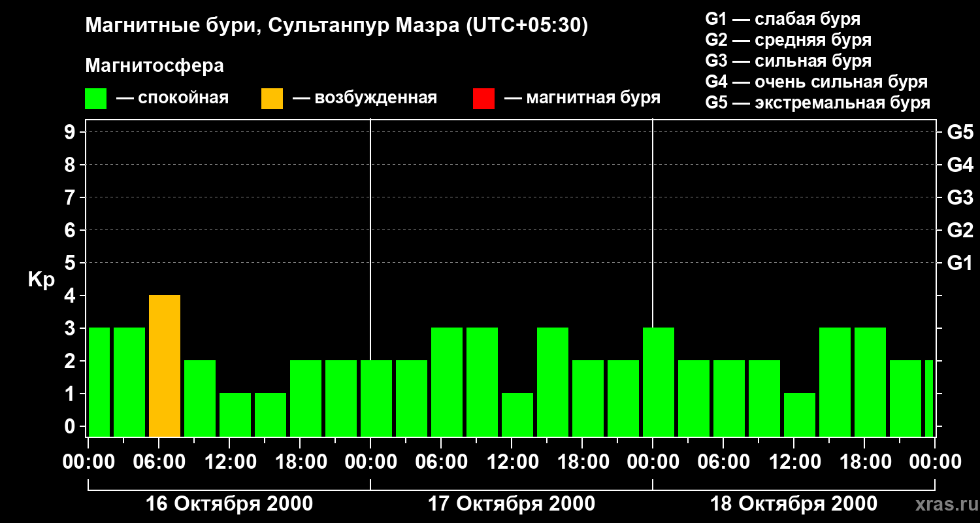Click the green спокойная legend swatch
The height and width of the screenshot is (523, 980).
click(x=96, y=98)
